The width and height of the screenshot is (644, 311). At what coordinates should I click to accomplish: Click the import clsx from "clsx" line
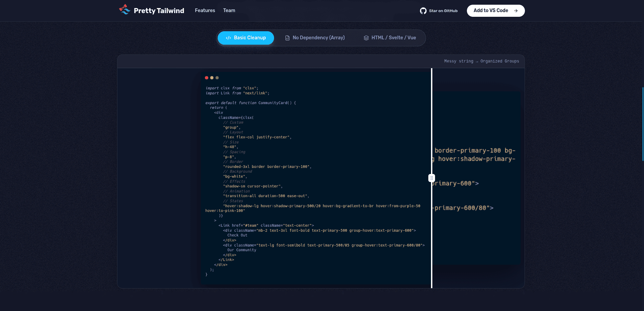tap(232, 88)
